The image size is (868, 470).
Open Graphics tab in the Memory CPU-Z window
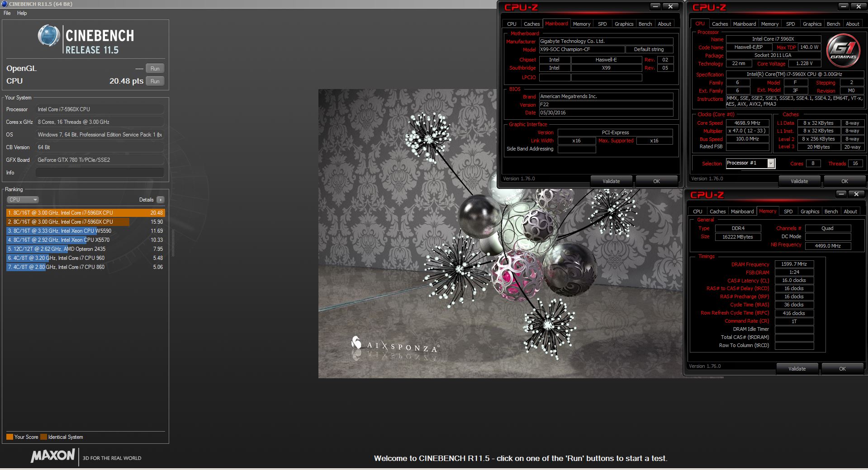(810, 211)
